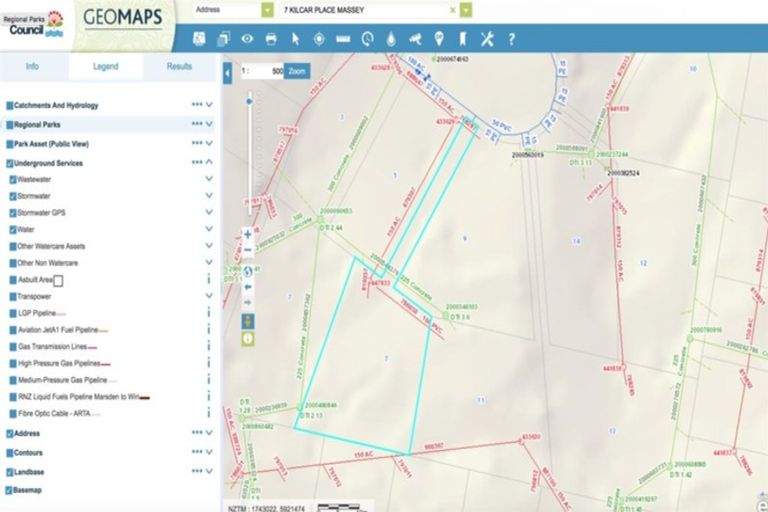This screenshot has width=768, height=512.
Task: Open Regional Parks three-dots options
Action: pyautogui.click(x=196, y=124)
